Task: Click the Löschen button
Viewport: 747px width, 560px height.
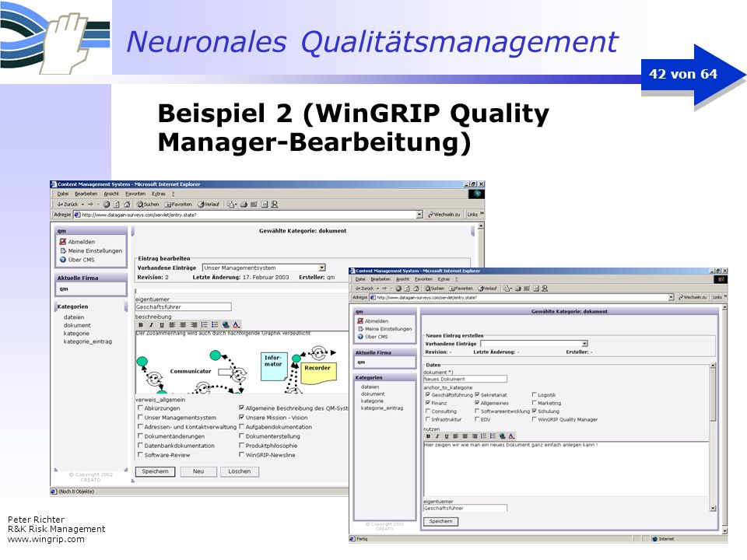Action: pos(239,471)
